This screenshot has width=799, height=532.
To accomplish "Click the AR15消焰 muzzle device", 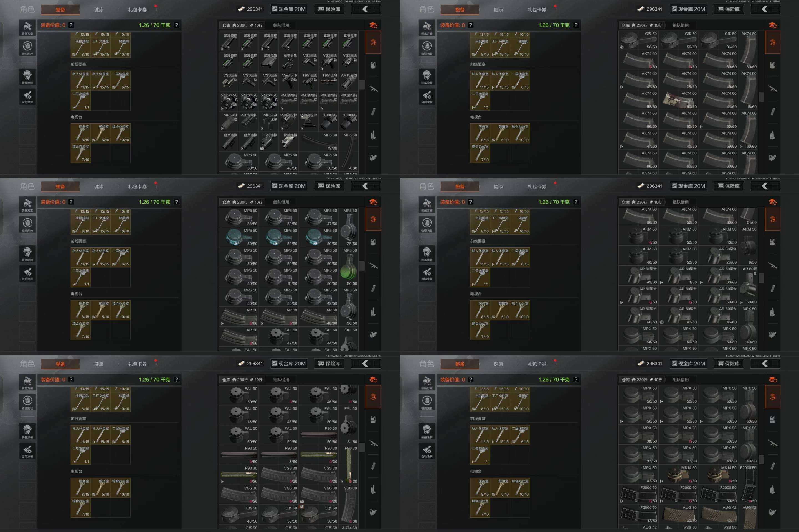I will [349, 81].
